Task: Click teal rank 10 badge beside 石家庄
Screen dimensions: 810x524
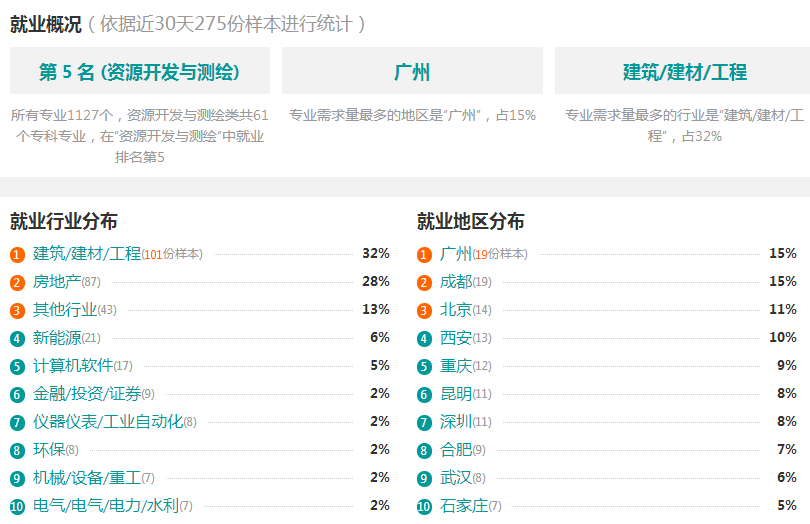Action: [424, 506]
